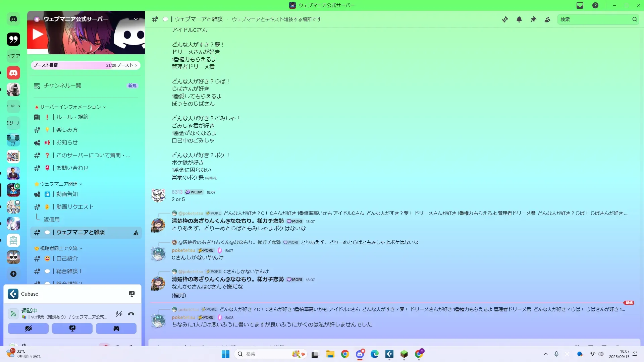Click the Discord direct messages home icon
Screen dimensions: 644x362
click(13, 19)
